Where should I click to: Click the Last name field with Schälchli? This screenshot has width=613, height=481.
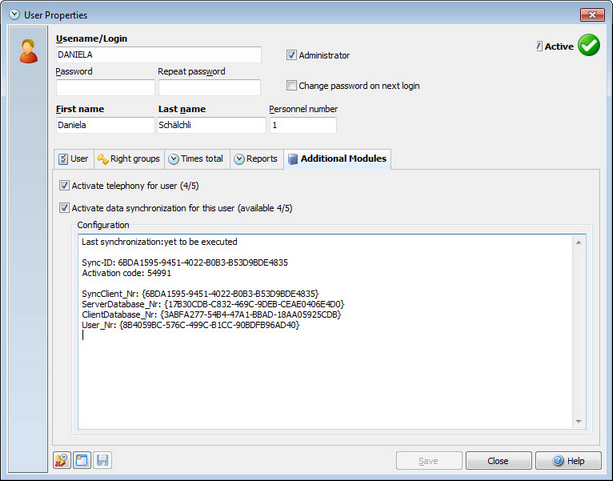(212, 125)
